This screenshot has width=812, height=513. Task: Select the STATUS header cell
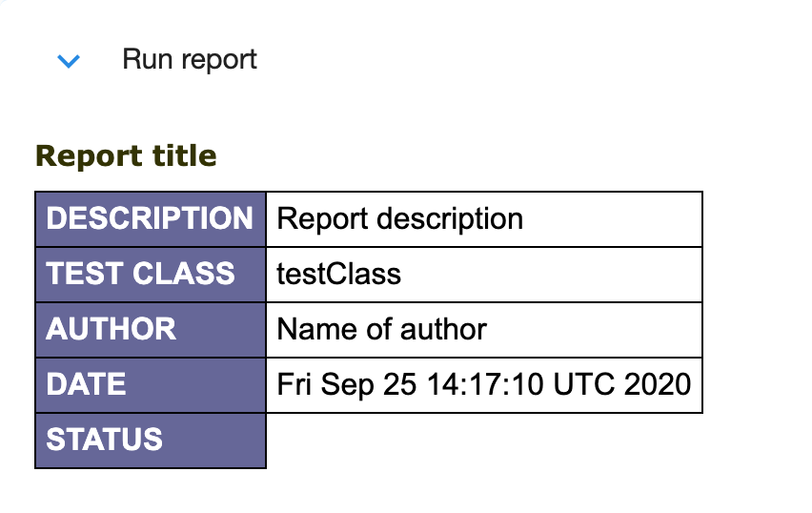[105, 440]
